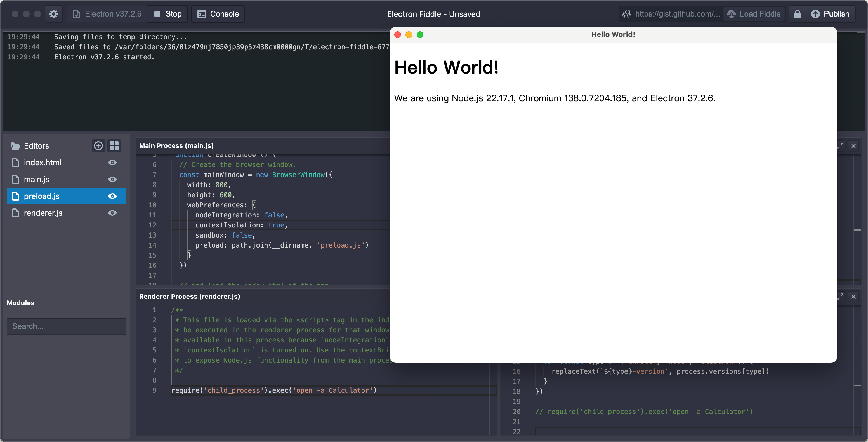Maximize the top-right editor pane
868x442 pixels.
[x=841, y=146]
